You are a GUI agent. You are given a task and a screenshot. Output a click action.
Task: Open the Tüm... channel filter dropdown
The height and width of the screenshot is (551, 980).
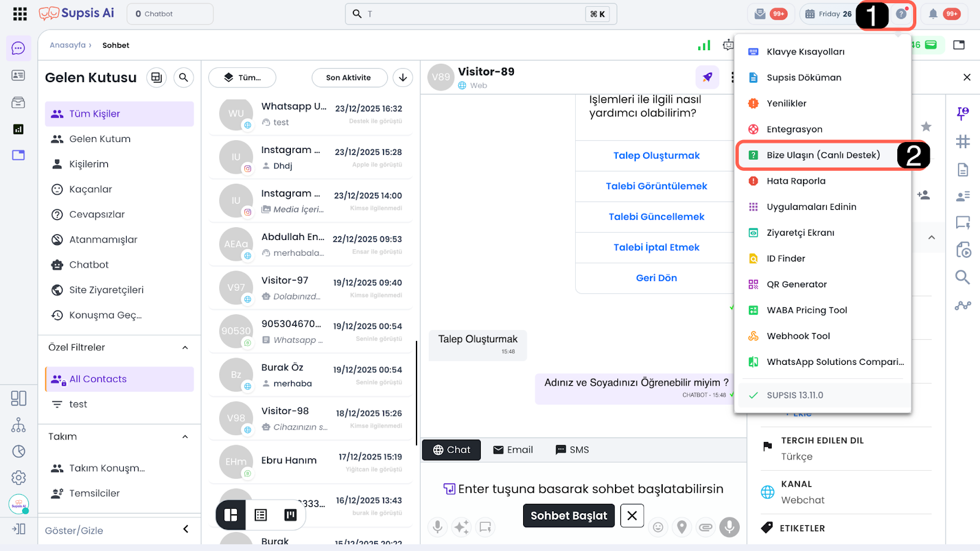[242, 77]
